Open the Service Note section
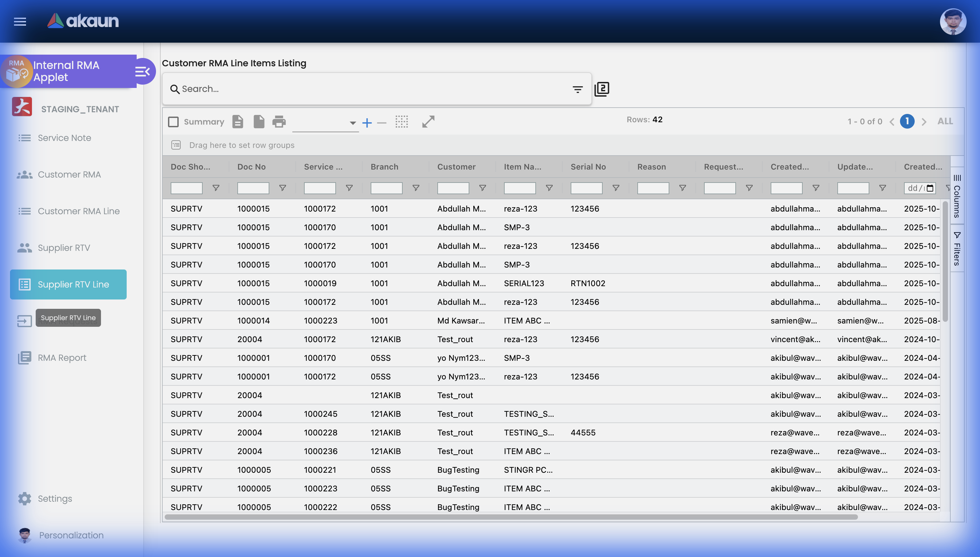This screenshot has width=980, height=557. pyautogui.click(x=64, y=138)
